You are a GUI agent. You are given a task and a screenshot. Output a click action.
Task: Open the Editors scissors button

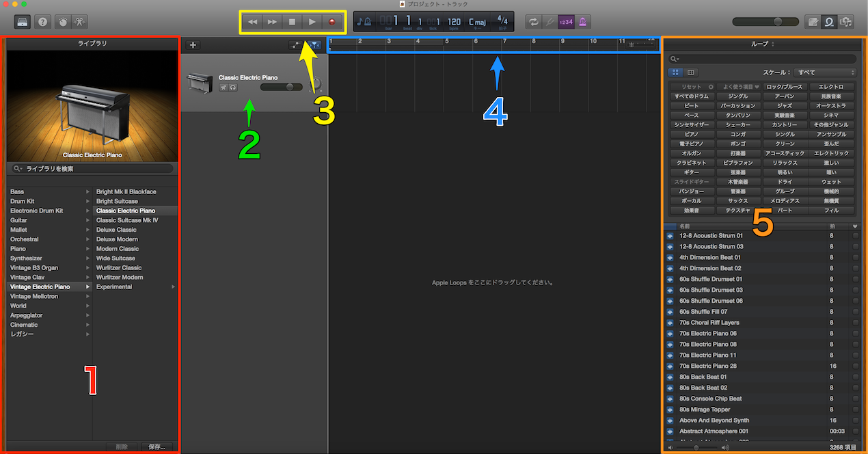(x=80, y=21)
